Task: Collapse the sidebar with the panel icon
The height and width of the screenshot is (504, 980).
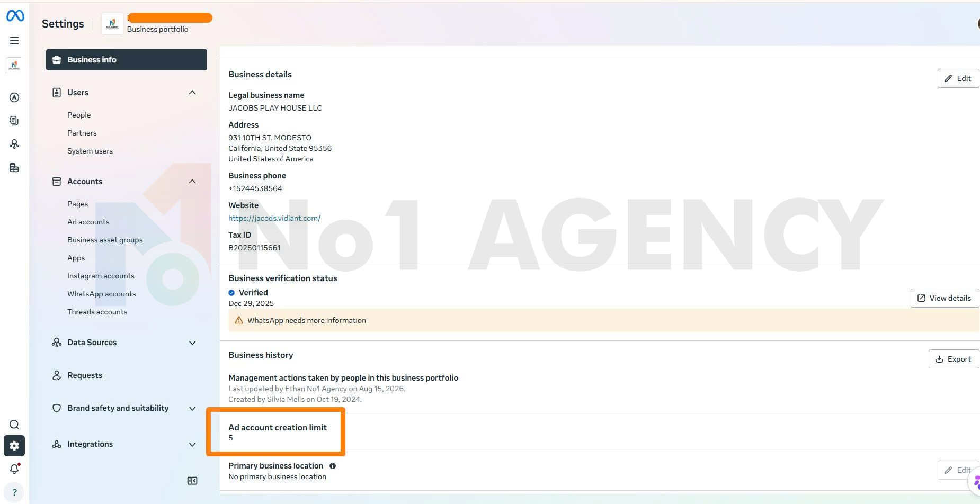Action: (x=192, y=481)
